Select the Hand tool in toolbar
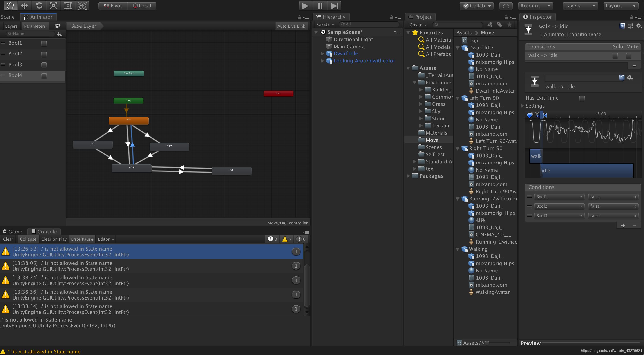 click(10, 6)
